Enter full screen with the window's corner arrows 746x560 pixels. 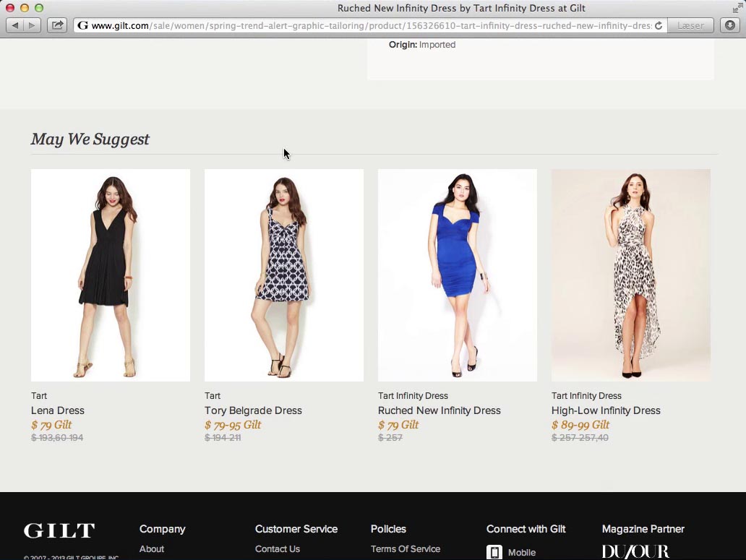pyautogui.click(x=737, y=8)
